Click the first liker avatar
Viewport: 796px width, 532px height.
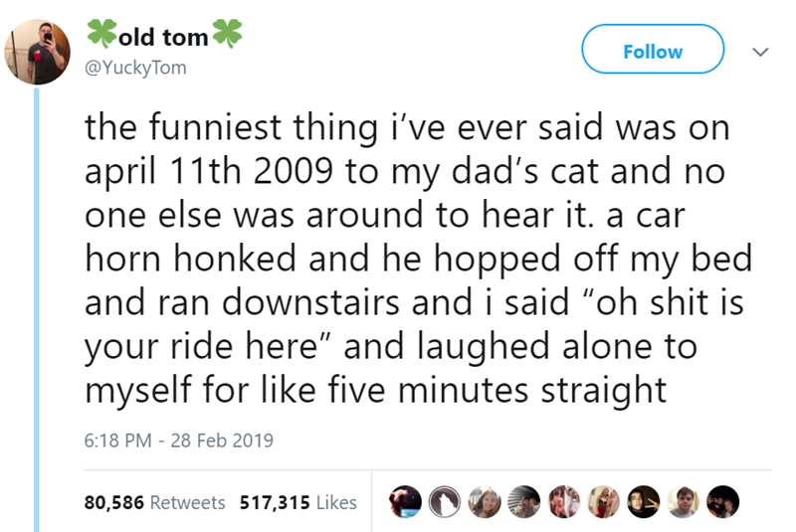pyautogui.click(x=404, y=502)
